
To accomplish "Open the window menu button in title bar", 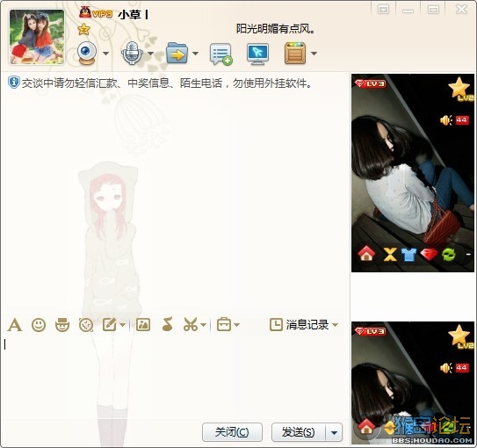I will point(383,10).
